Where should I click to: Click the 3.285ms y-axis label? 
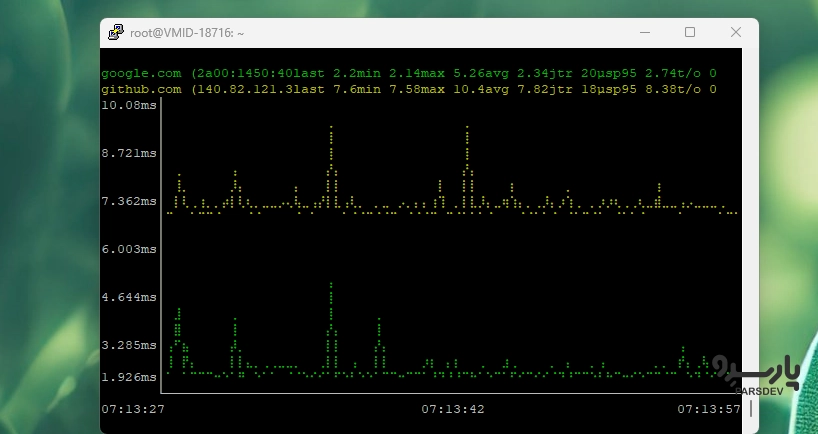click(129, 345)
